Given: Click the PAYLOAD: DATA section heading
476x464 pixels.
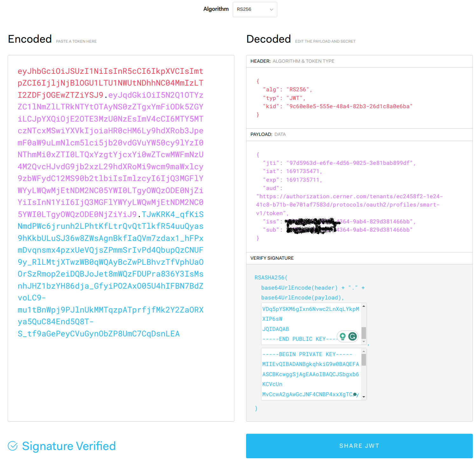Looking at the screenshot, I should 268,134.
